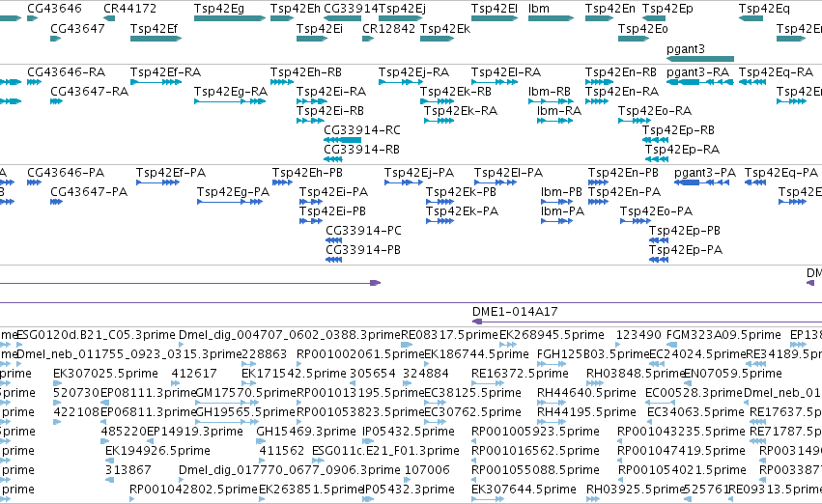This screenshot has height=504, width=822.
Task: Click the EK307025.5prime EST label
Action: [105, 374]
